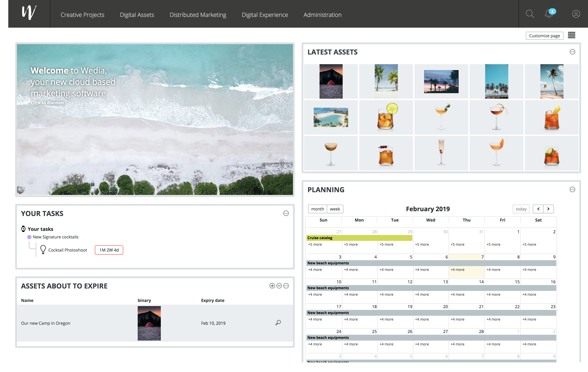Open the Cocktail Photoshoot task
The image size is (588, 372).
coord(67,250)
